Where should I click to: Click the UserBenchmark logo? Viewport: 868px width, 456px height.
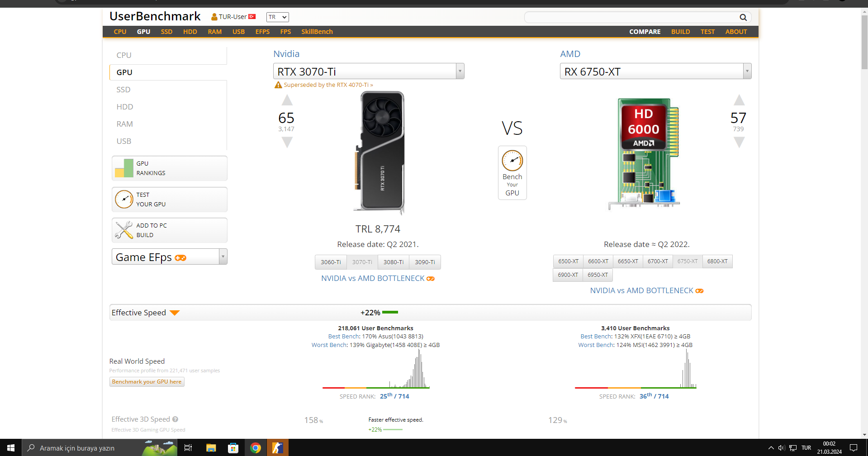155,16
